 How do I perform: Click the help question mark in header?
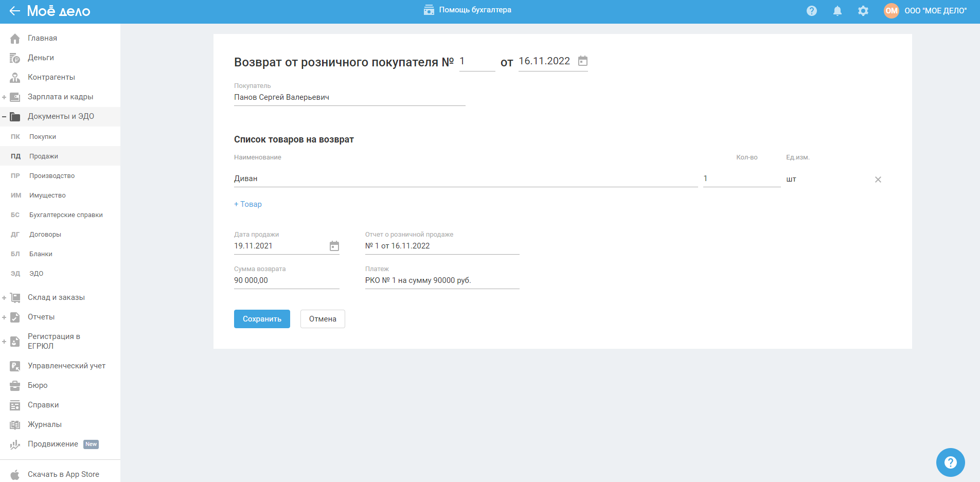[812, 11]
